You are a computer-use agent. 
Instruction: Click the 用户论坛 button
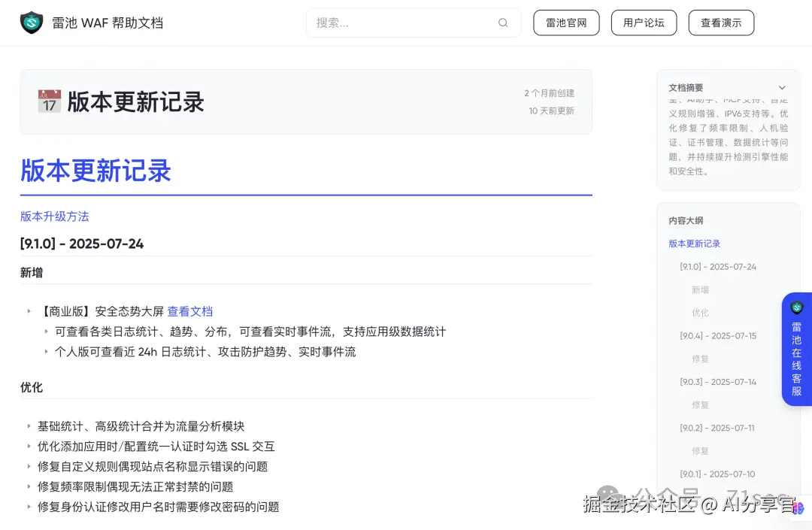pos(644,23)
